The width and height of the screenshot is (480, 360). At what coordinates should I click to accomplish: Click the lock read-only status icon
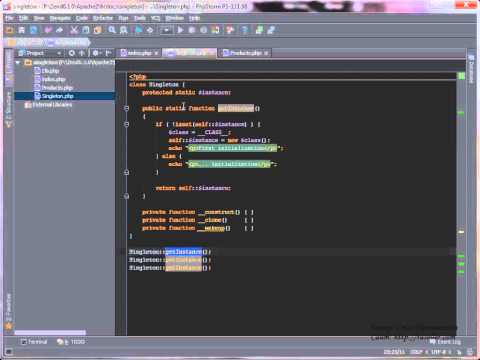pos(459,352)
